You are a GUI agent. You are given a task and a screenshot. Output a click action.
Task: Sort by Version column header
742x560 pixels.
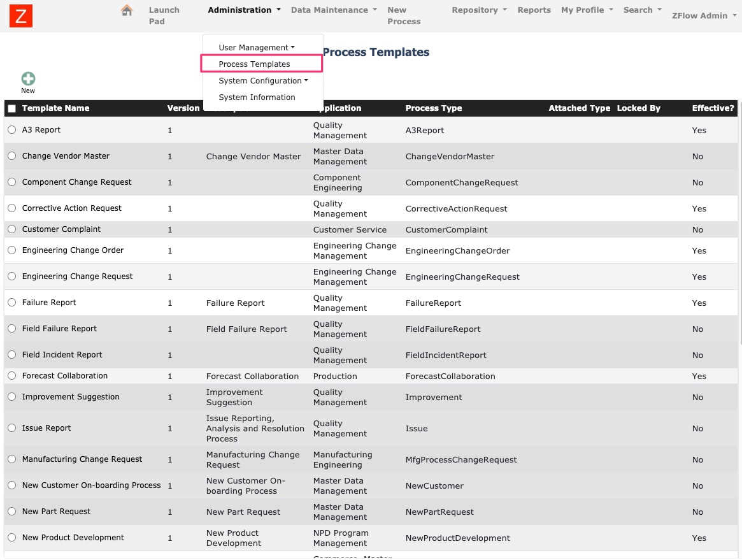183,108
